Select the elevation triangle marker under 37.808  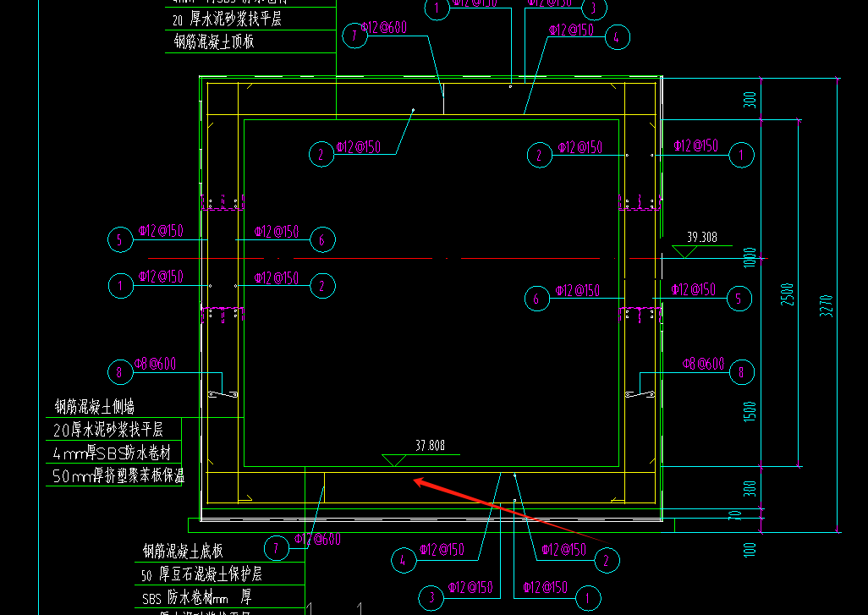tap(394, 460)
